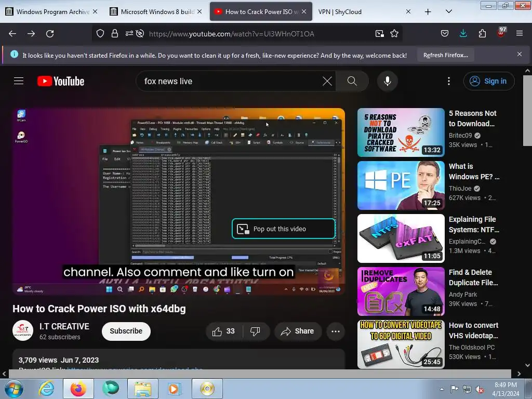Viewport: 532px width, 399px height.
Task: Click the video player area
Action: pos(179,201)
